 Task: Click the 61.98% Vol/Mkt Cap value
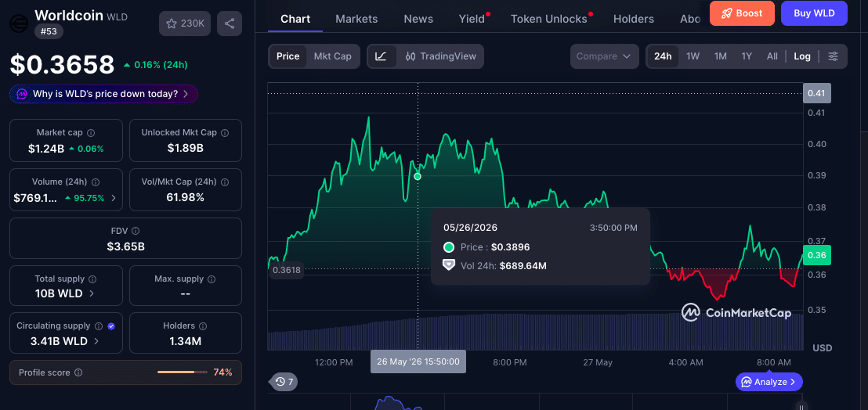[186, 197]
